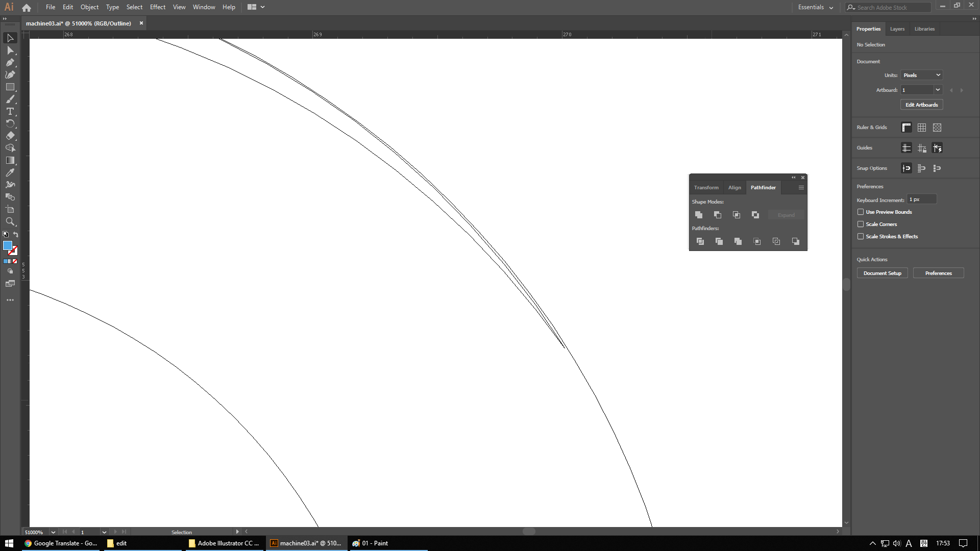Switch to the Align tab
The image size is (980, 551).
[734, 187]
